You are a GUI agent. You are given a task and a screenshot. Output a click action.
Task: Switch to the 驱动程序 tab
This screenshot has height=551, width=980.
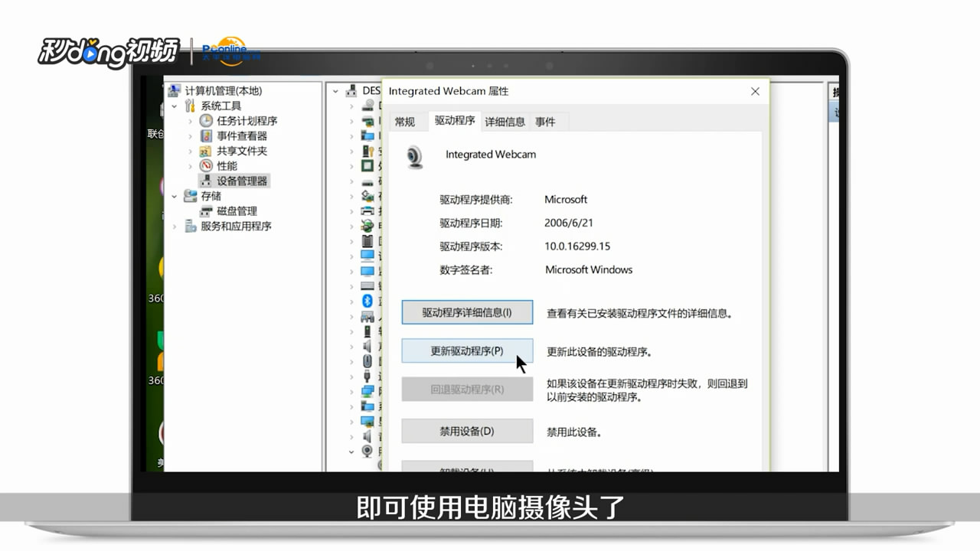pos(455,120)
